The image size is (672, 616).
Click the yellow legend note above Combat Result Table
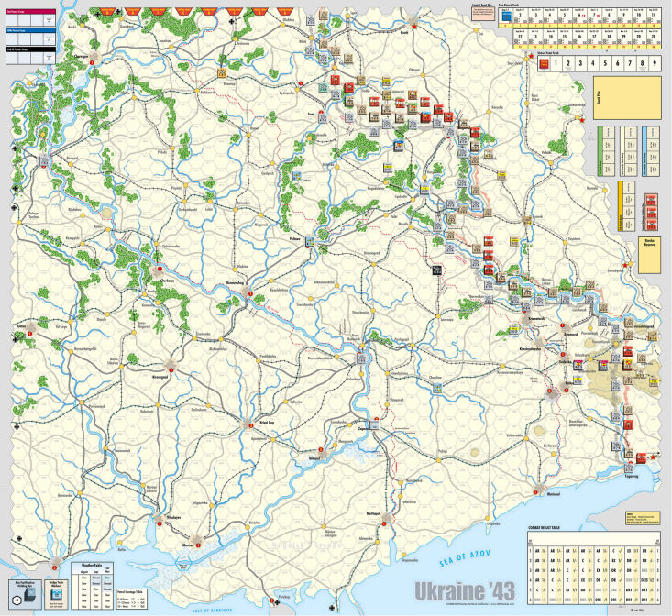point(642,517)
